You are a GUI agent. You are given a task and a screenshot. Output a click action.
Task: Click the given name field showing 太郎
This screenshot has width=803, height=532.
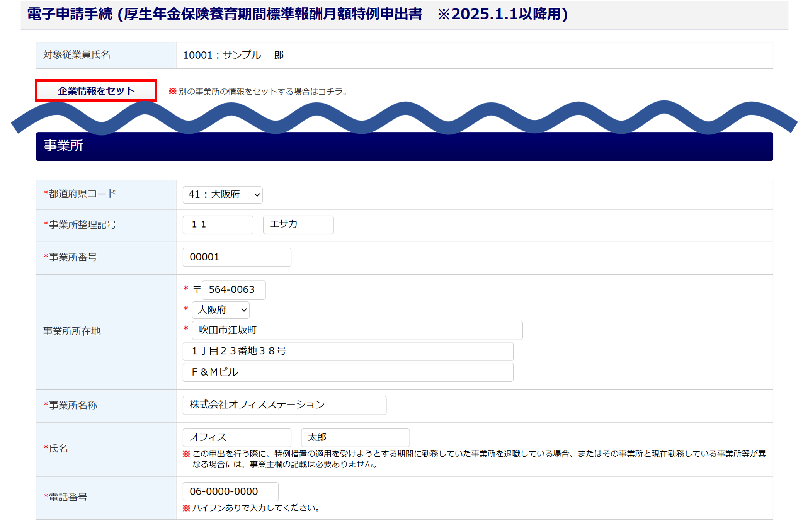point(355,437)
